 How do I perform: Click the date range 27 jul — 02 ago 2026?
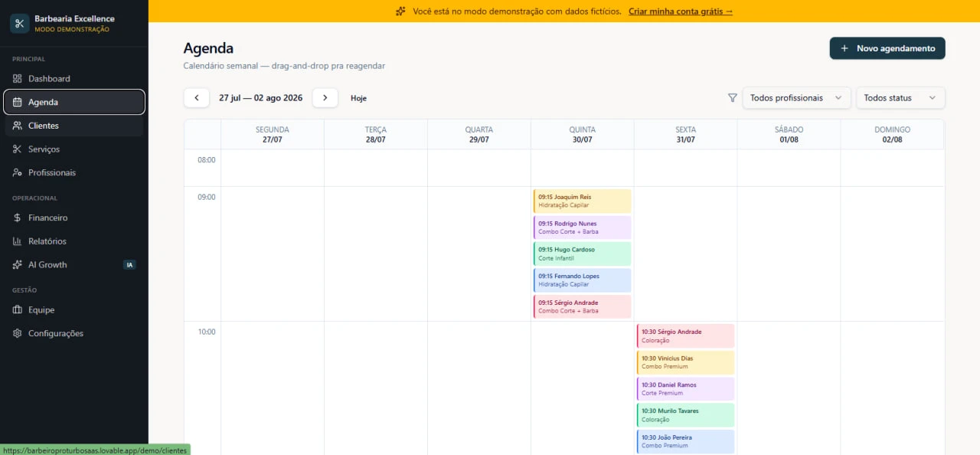(x=260, y=98)
